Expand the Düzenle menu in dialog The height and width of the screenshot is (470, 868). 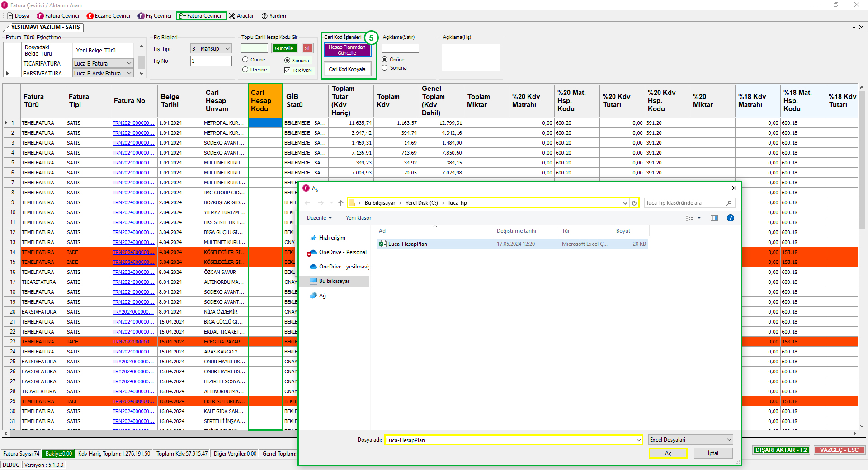[x=319, y=218]
